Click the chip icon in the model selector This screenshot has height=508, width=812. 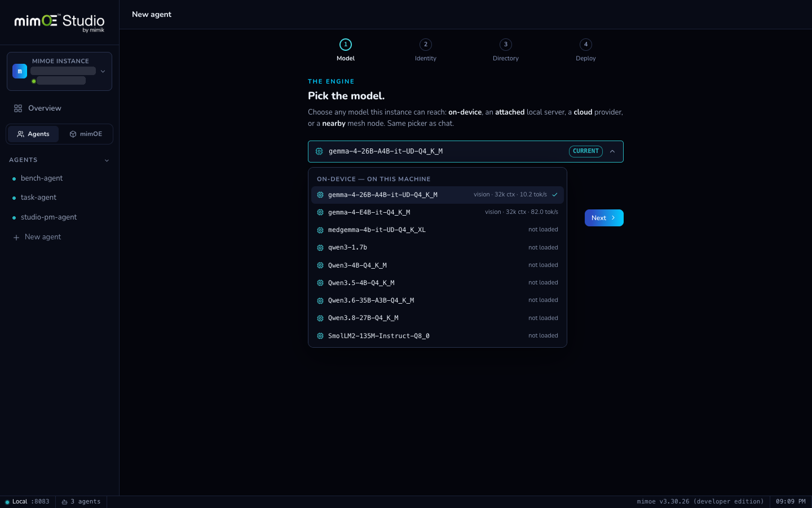pyautogui.click(x=319, y=151)
